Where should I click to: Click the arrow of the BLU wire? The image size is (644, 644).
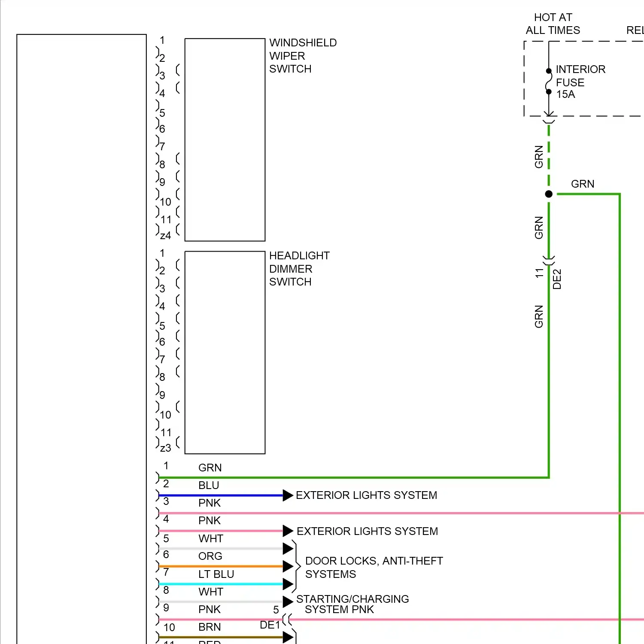(x=288, y=495)
